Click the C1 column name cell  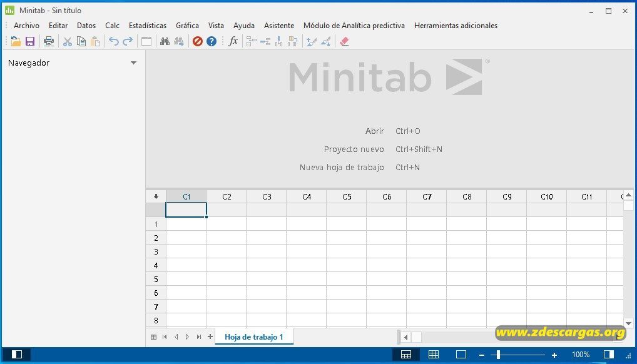[186, 210]
